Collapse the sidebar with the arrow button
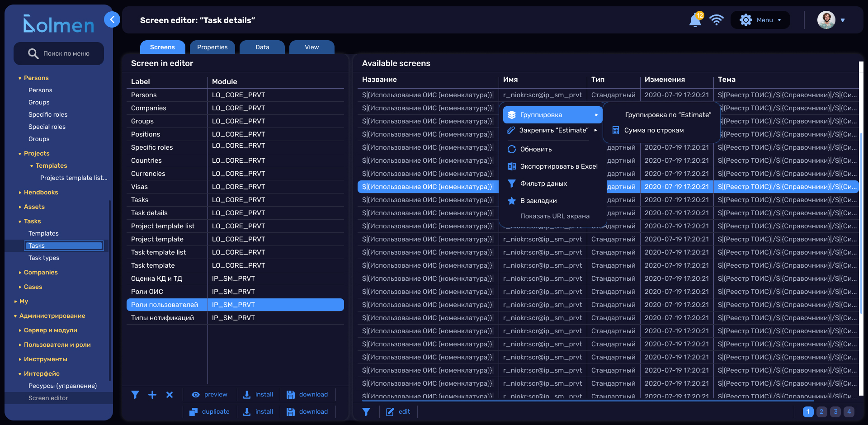This screenshot has width=868, height=425. click(112, 19)
